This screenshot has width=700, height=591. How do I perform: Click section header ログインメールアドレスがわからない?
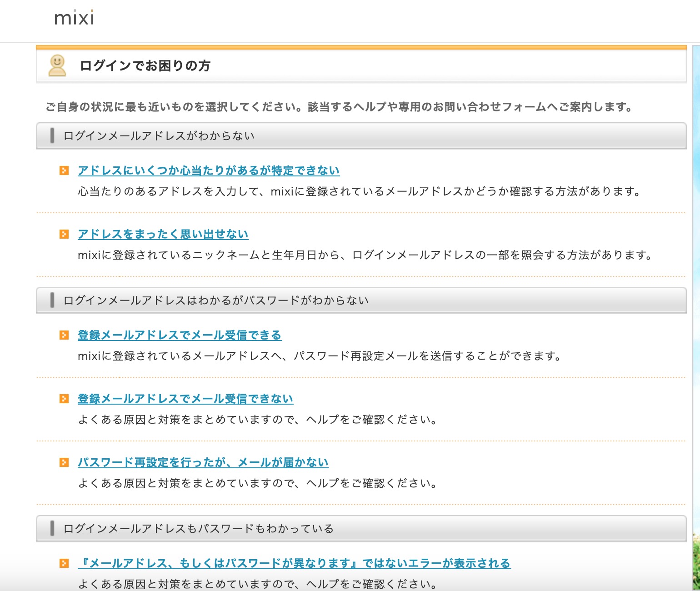pos(361,135)
